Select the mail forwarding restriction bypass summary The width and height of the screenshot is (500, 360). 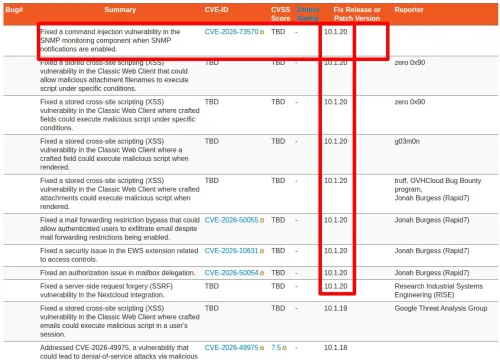[120, 229]
